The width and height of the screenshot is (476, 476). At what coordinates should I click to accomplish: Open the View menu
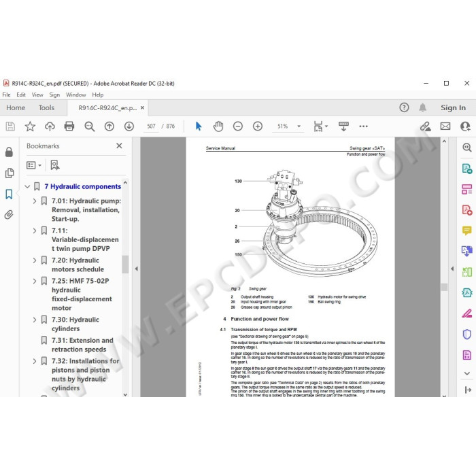pos(37,95)
